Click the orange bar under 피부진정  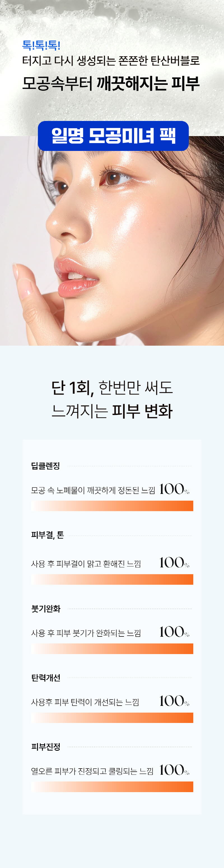point(112,787)
